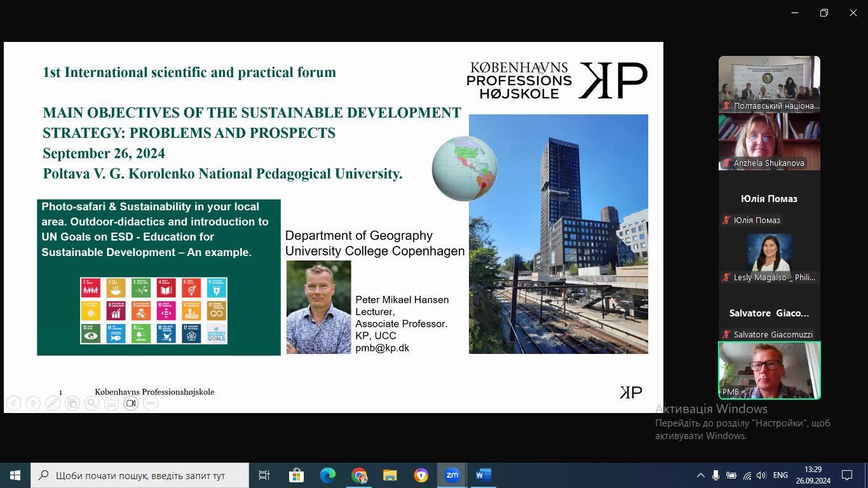
Task: Switch ENG input language indicator
Action: [x=780, y=475]
